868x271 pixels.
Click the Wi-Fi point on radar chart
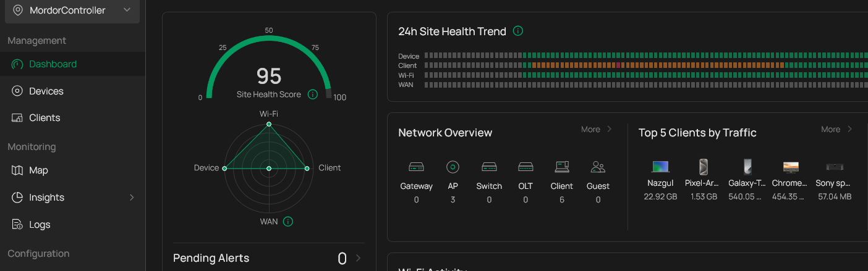point(268,124)
